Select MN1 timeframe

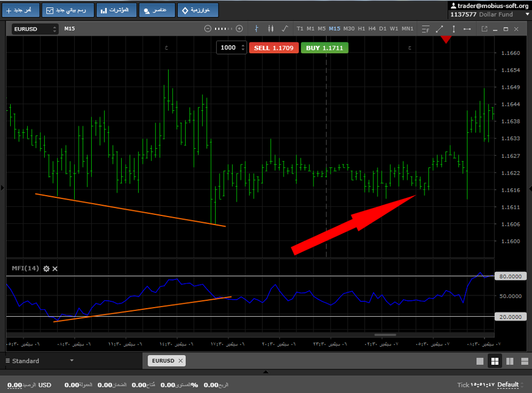407,29
